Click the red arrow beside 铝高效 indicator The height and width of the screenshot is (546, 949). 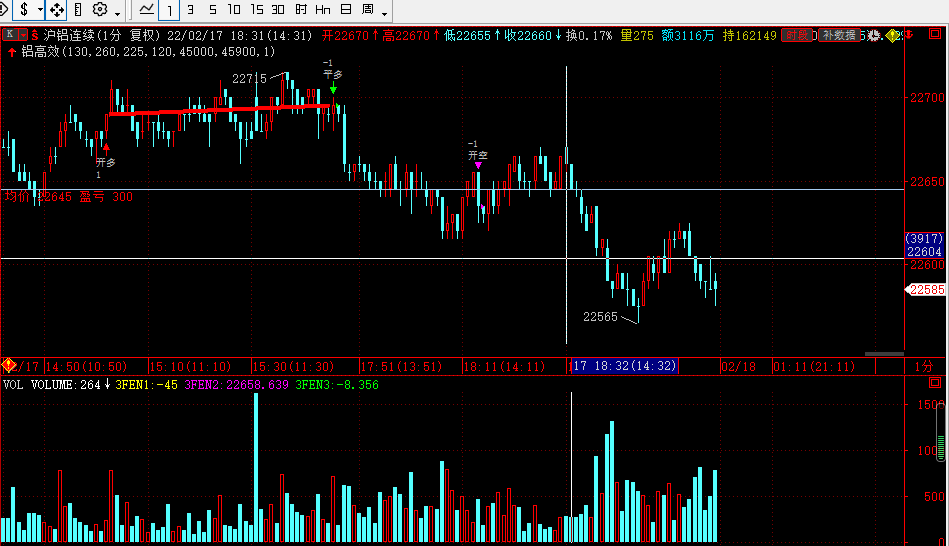pos(11,52)
